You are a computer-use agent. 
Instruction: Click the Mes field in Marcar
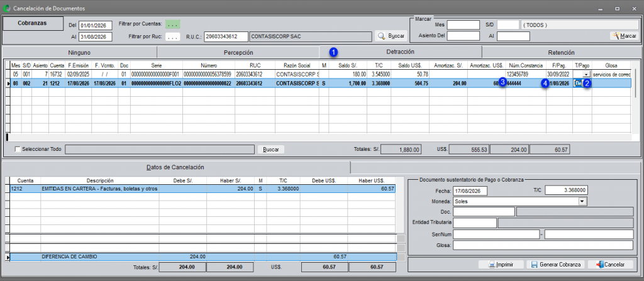(x=464, y=25)
